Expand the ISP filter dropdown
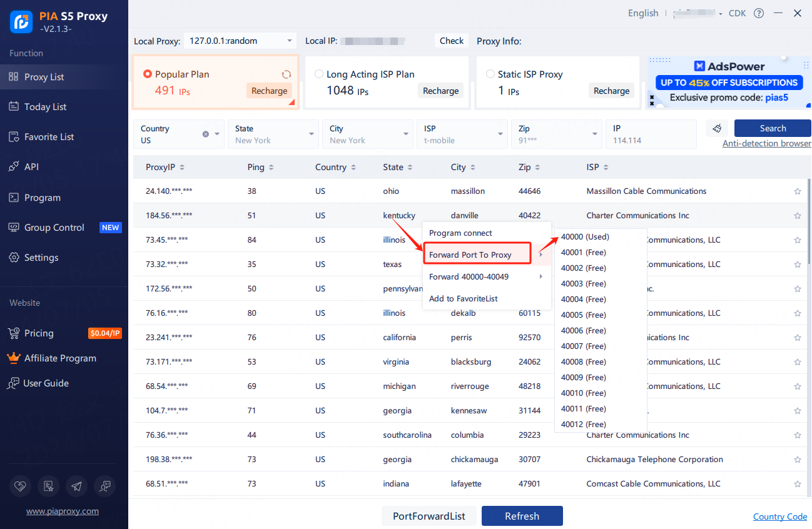 pyautogui.click(x=500, y=134)
